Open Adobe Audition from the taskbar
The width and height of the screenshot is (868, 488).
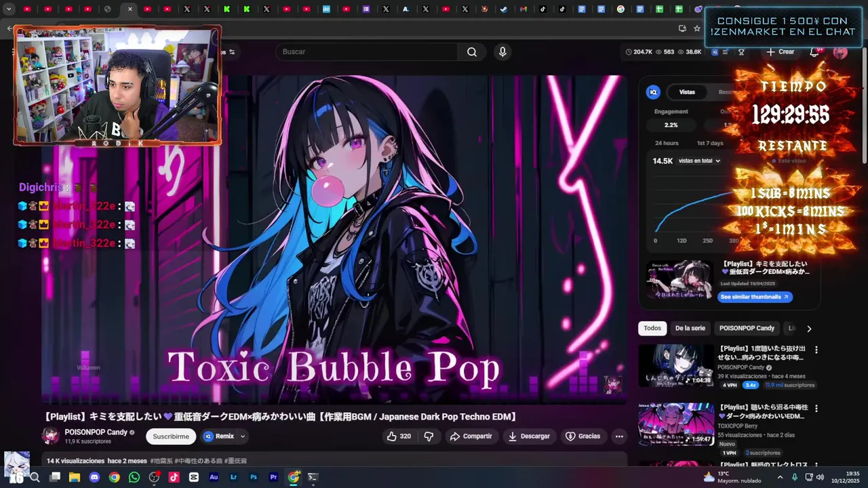click(214, 477)
